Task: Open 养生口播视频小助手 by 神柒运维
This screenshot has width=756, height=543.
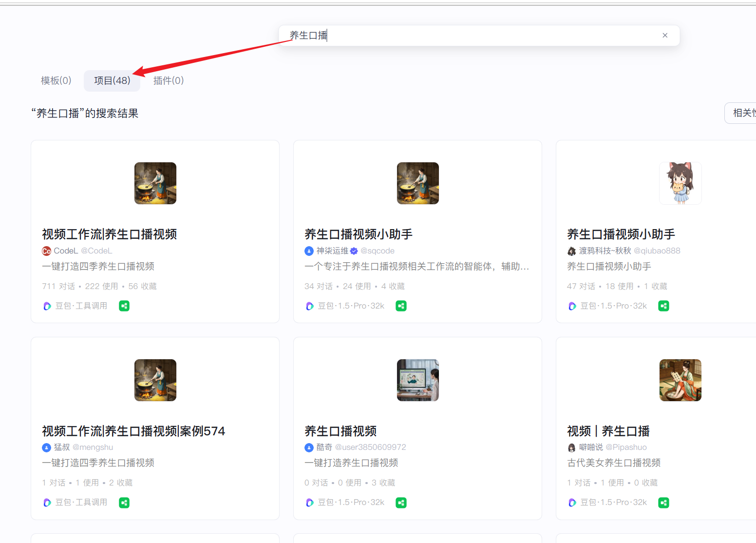Action: (359, 234)
